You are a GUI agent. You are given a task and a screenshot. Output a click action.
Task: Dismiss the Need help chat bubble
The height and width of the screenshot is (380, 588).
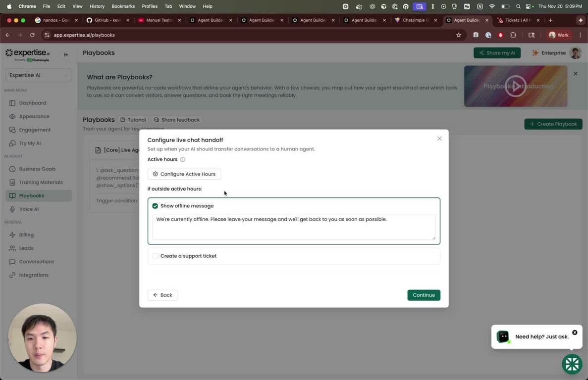click(575, 332)
